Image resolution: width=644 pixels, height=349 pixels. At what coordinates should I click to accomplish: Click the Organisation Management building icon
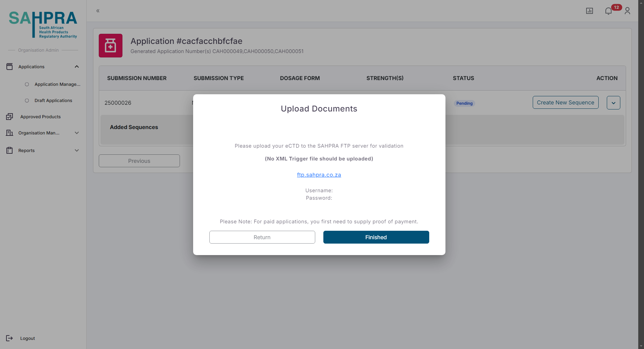[9, 133]
